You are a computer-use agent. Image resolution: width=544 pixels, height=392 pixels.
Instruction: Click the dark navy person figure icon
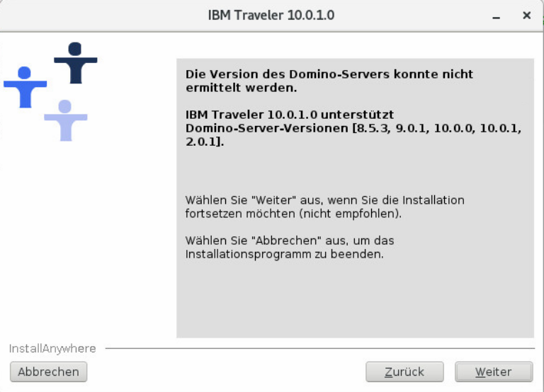pos(76,63)
